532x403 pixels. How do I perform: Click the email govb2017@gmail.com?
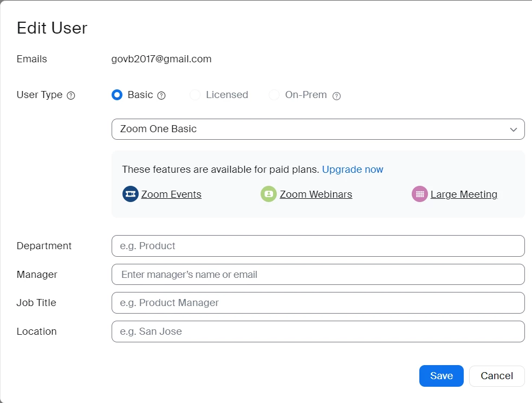coord(161,59)
